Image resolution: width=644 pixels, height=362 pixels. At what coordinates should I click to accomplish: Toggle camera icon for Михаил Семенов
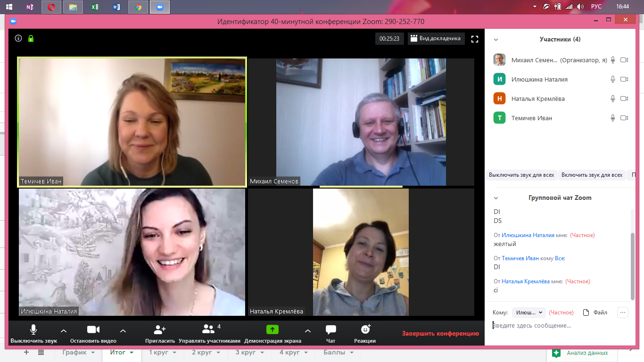[625, 60]
